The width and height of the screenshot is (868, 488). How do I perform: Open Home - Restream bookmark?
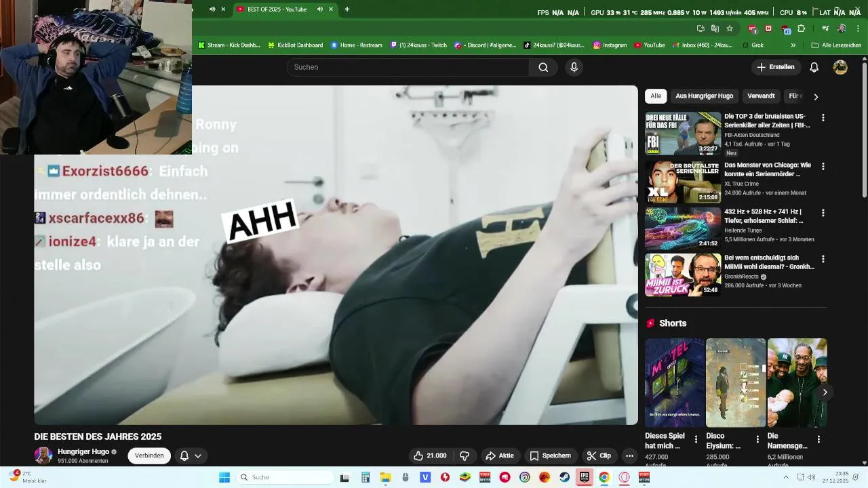point(357,45)
